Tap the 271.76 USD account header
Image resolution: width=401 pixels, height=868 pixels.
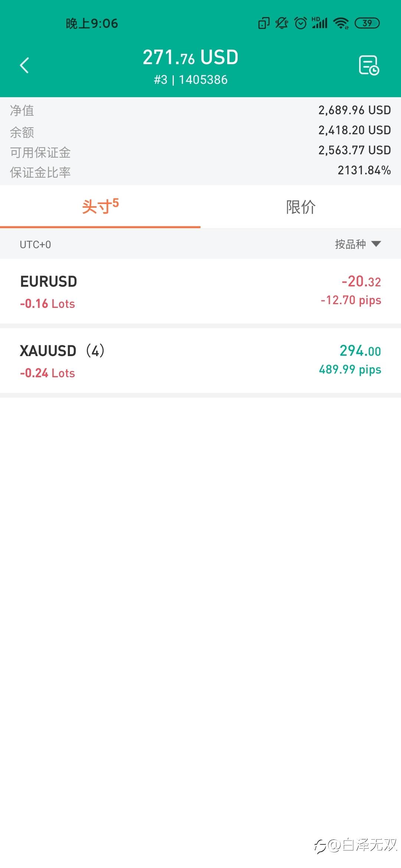(190, 58)
